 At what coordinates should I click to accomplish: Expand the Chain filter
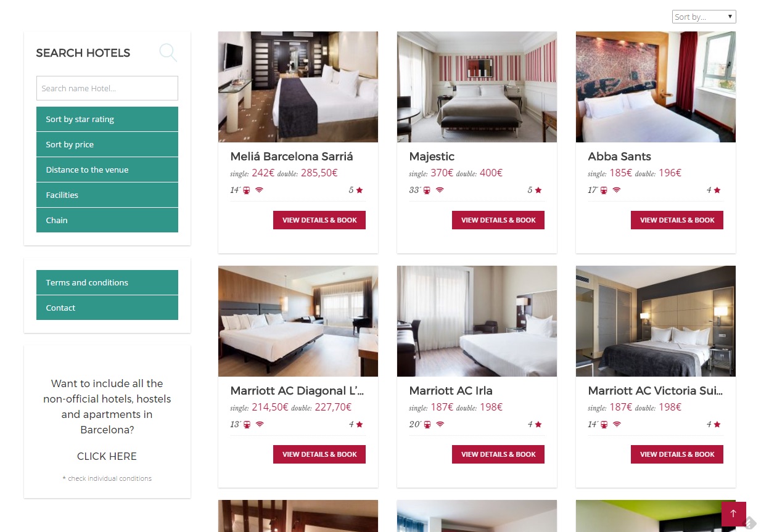point(107,220)
